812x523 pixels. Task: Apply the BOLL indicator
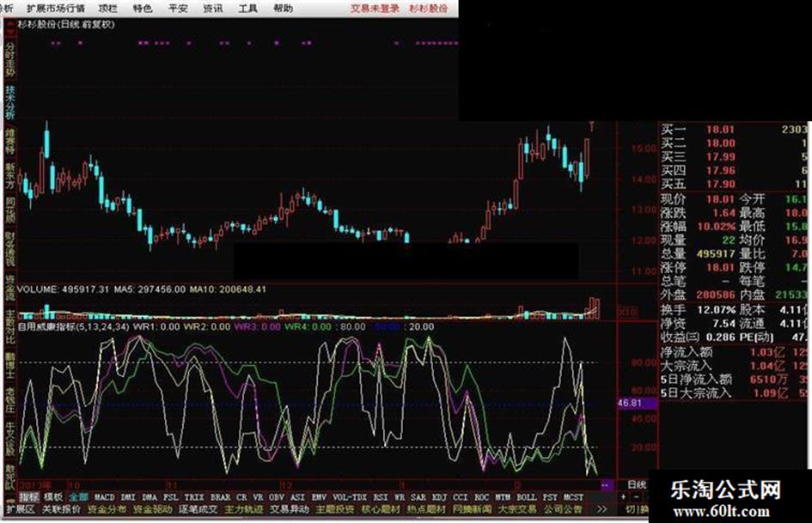[527, 497]
